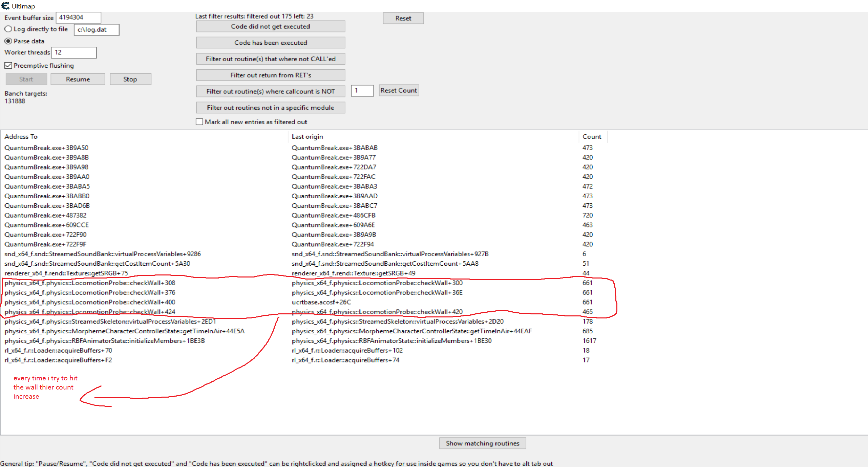868x467 pixels.
Task: Click the Resume button
Action: pyautogui.click(x=78, y=79)
